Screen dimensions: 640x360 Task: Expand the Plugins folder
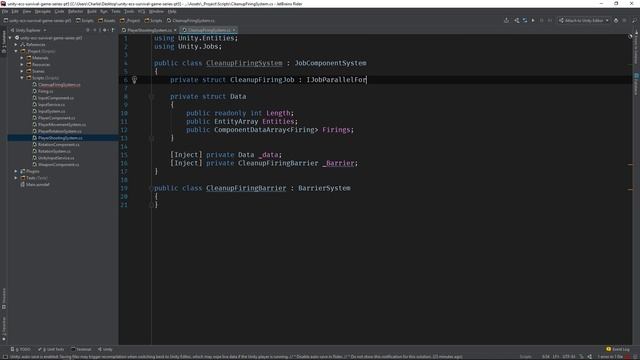click(x=16, y=171)
